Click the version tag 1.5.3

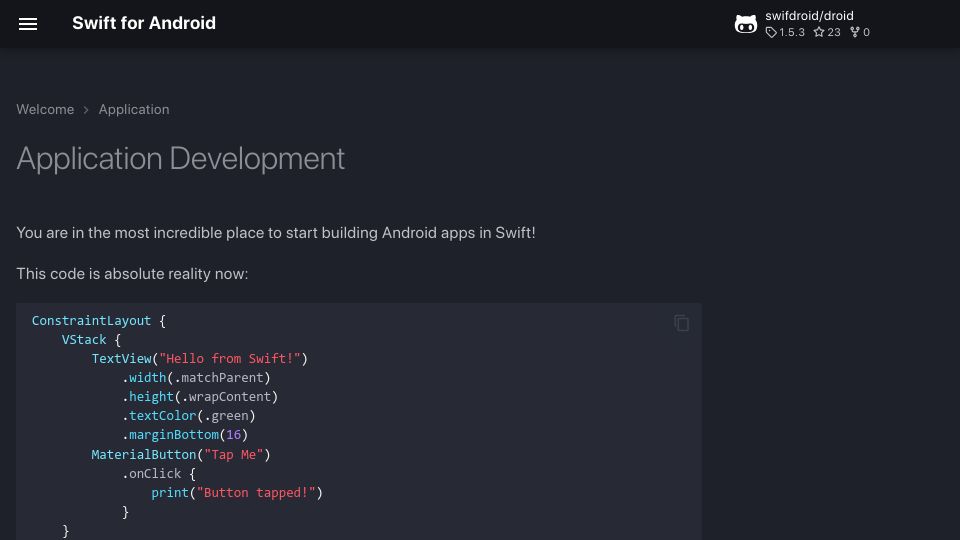point(785,32)
